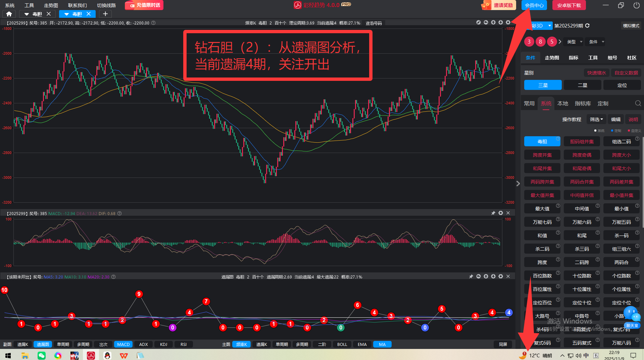Click the pencil edit icon above main chart
This screenshot has width=644, height=360.
(479, 22)
